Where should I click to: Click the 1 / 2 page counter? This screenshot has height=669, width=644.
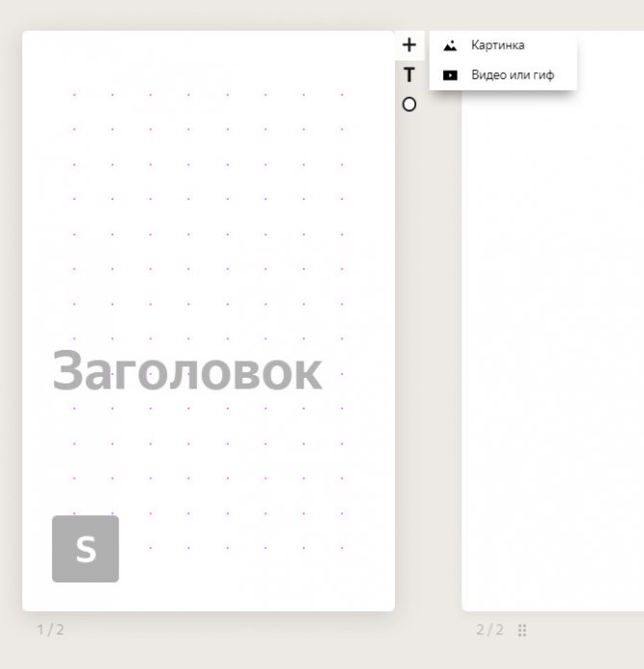[x=50, y=631]
